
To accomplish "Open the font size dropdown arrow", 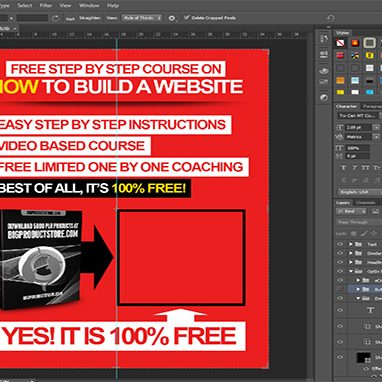I will click(x=376, y=127).
